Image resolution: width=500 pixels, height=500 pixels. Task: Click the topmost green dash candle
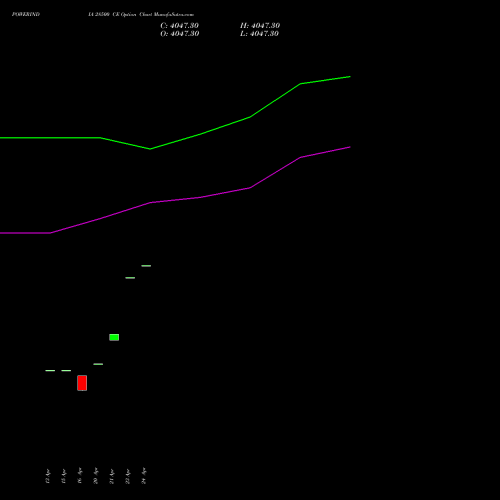coord(146,266)
